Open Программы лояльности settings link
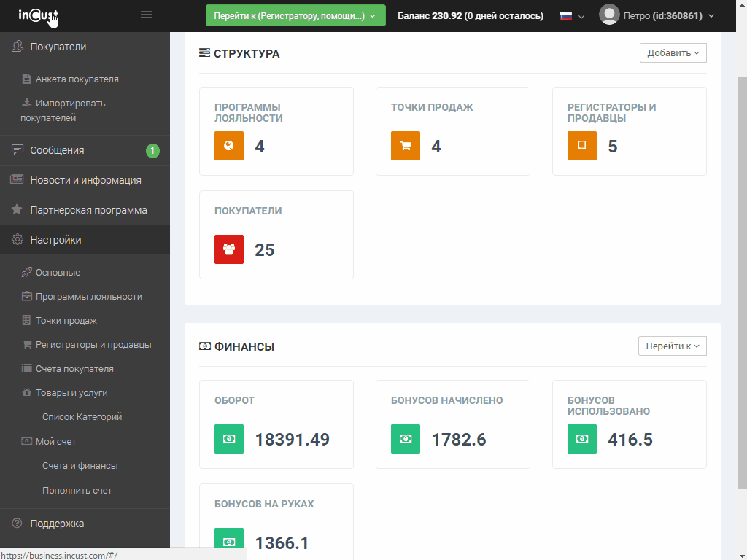This screenshot has height=560, width=747. pos(89,297)
